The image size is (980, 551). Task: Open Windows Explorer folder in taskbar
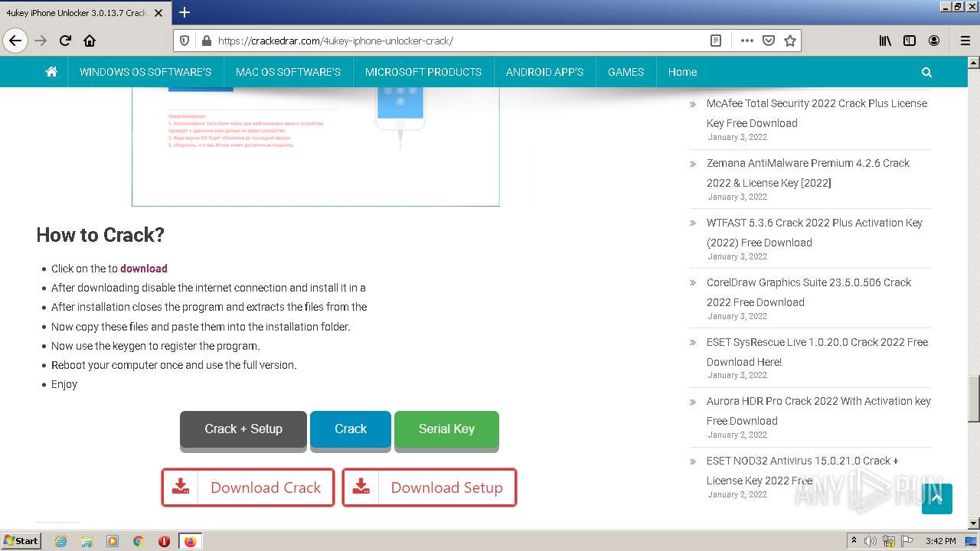pos(87,541)
